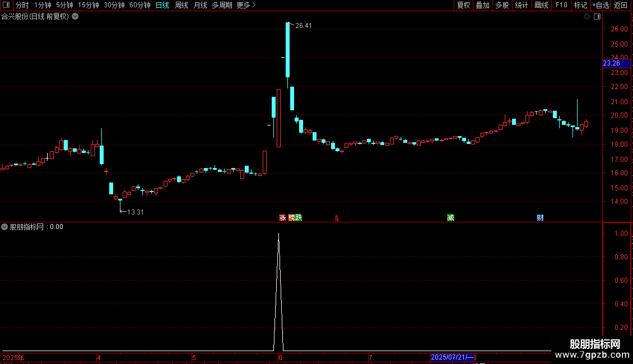Click the white indicator spike peak
This screenshot has width=633, height=364.
[278, 235]
